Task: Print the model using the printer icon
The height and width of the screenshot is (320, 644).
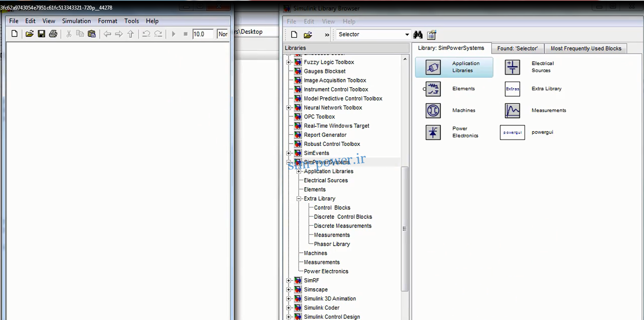Action: click(53, 34)
